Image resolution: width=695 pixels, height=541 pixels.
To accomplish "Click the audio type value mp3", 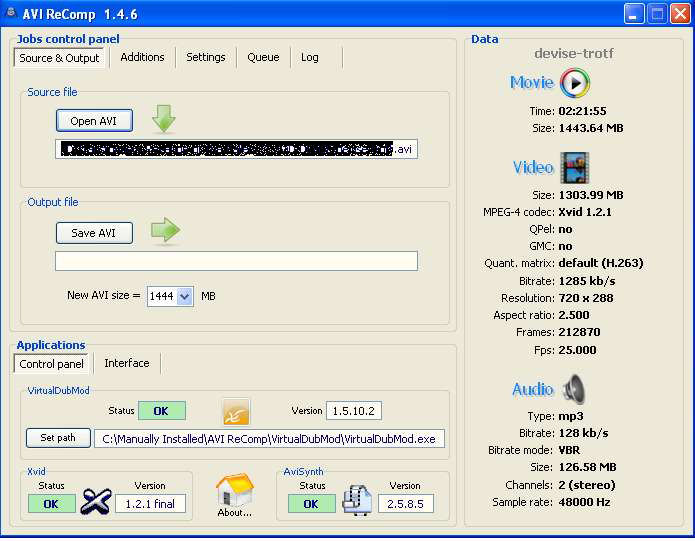I will pyautogui.click(x=571, y=416).
